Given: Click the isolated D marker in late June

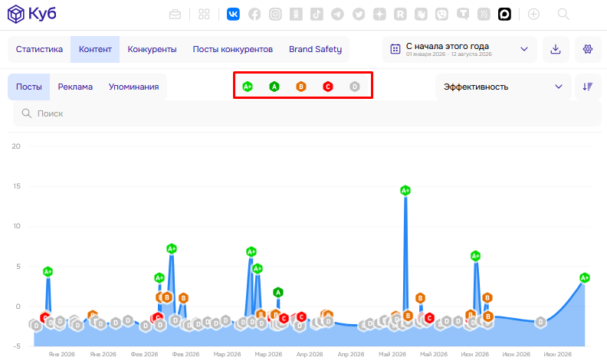Looking at the screenshot, I should [x=540, y=322].
